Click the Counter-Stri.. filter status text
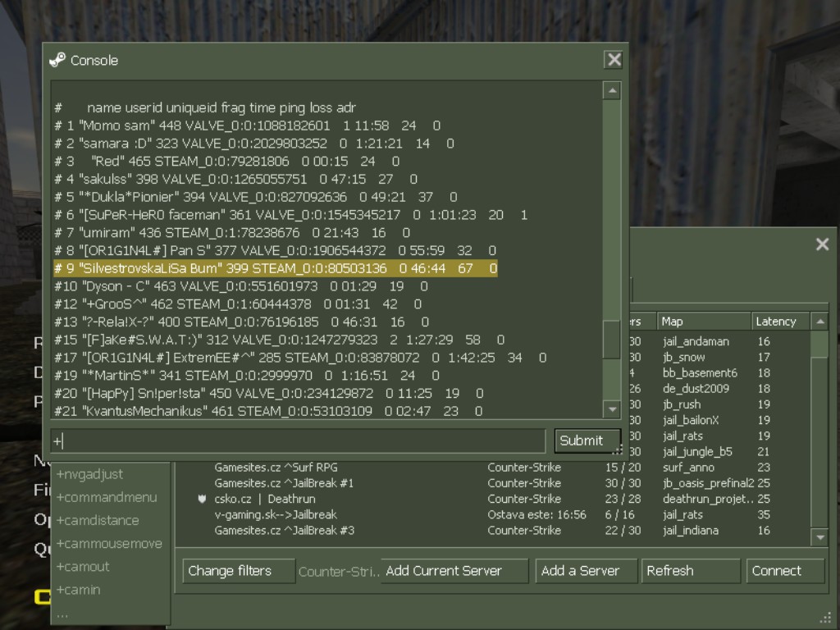Image resolution: width=840 pixels, height=630 pixels. point(339,572)
